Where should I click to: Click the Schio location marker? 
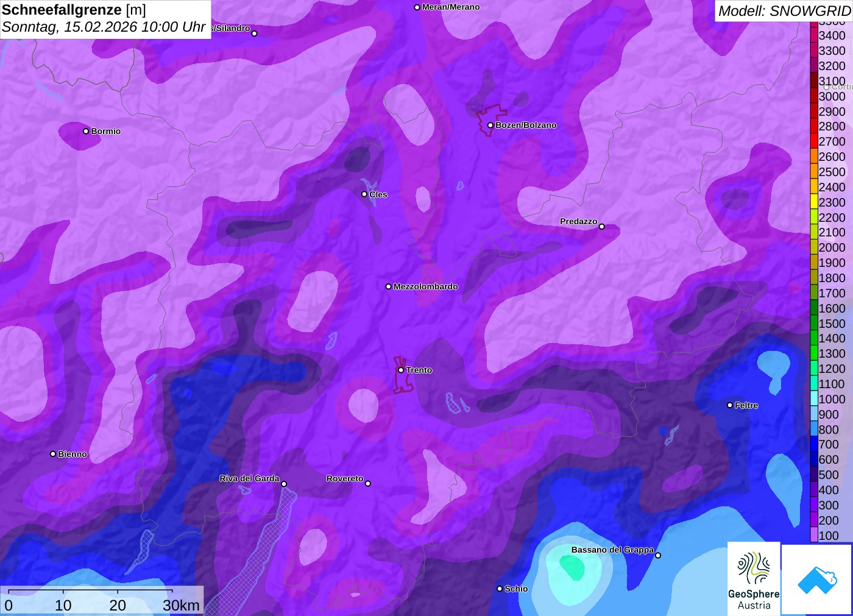pos(500,589)
